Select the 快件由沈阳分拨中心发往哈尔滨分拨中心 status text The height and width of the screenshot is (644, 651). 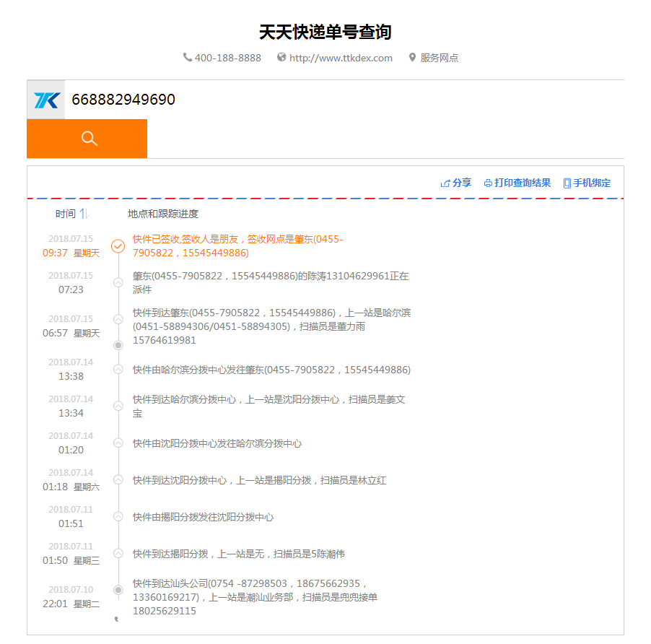tap(217, 443)
